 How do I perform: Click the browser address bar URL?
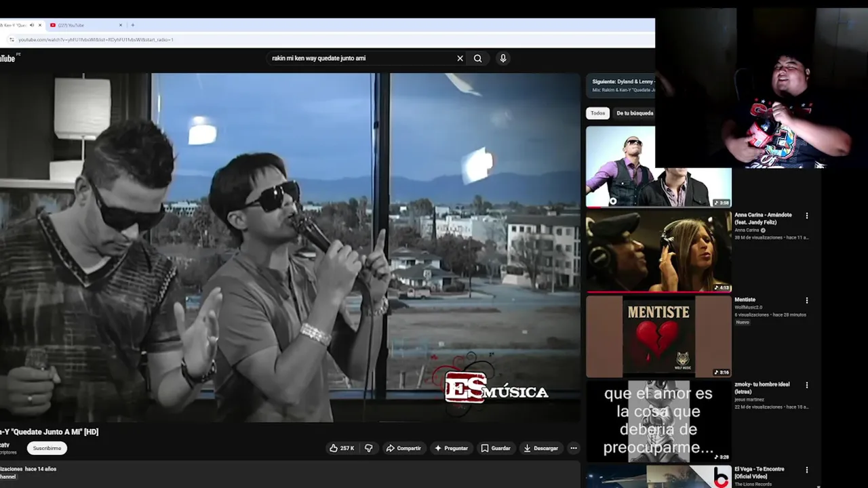coord(96,39)
